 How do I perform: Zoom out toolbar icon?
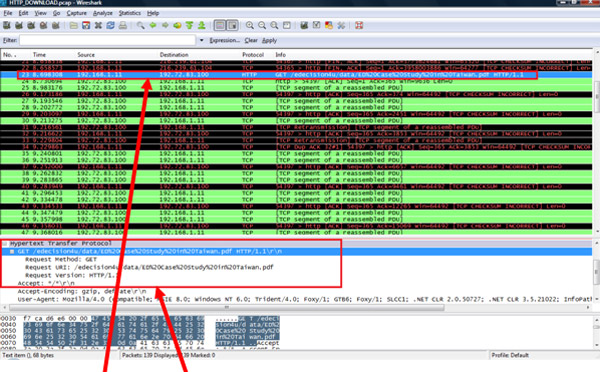(x=262, y=26)
